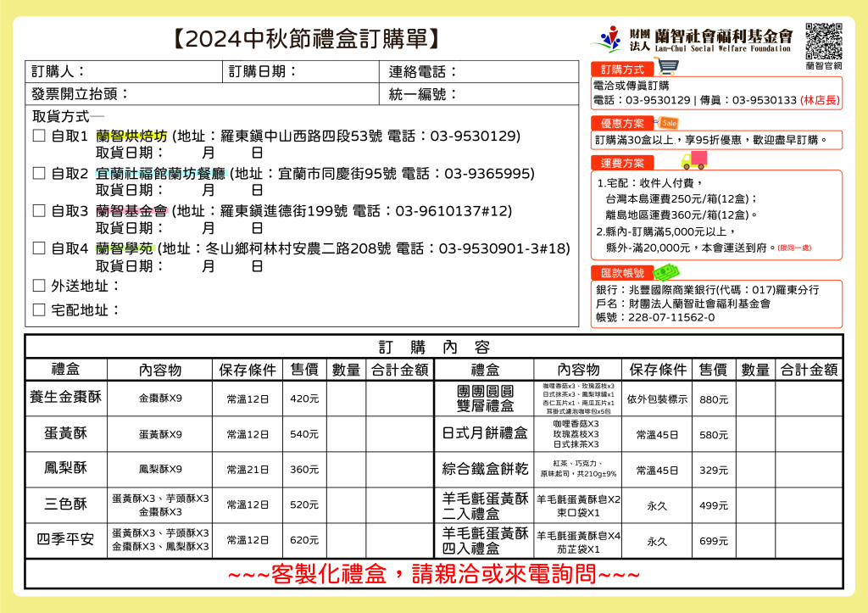Click the 銀行：兆豐國際商業銀行 line
The image size is (868, 613).
(x=708, y=290)
